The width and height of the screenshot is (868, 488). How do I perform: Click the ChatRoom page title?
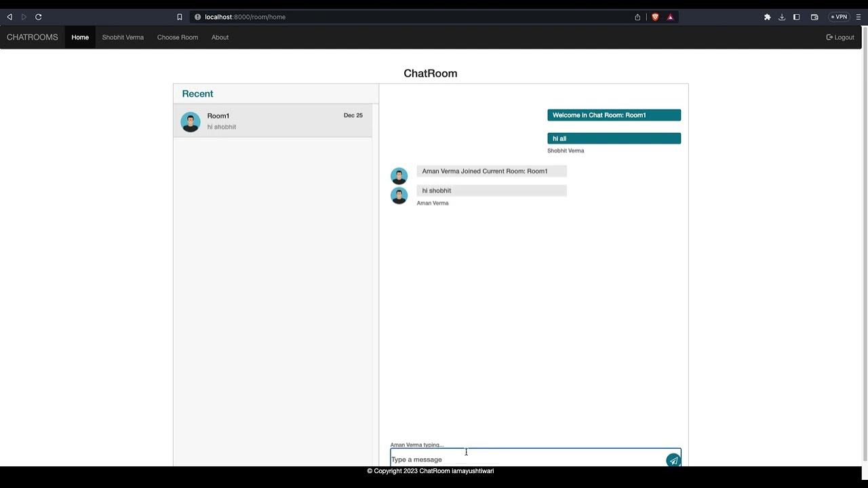431,73
